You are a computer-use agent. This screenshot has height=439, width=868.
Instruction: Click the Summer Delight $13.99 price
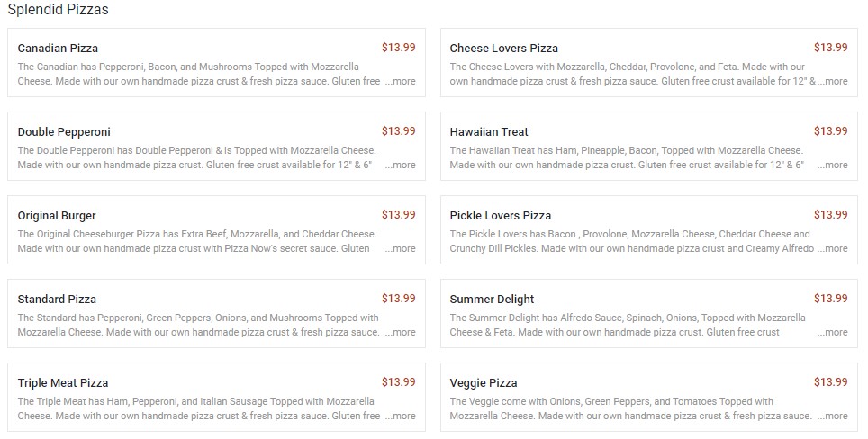pyautogui.click(x=830, y=299)
